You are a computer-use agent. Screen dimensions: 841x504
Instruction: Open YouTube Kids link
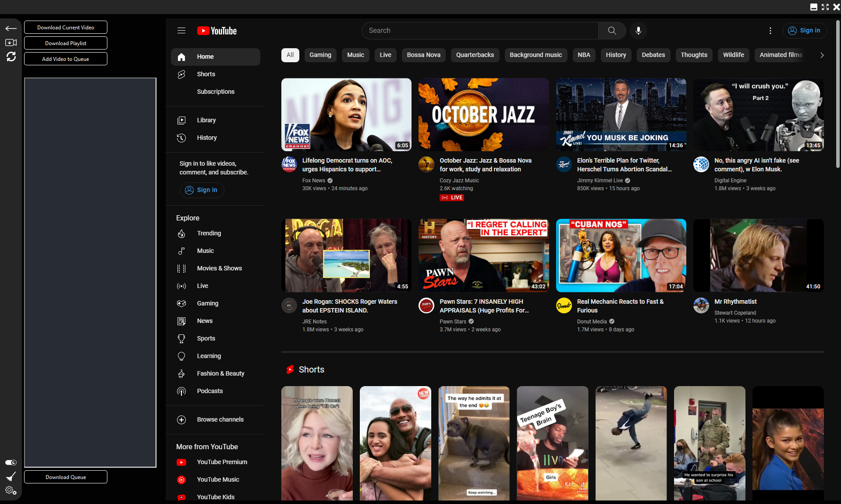(x=216, y=497)
